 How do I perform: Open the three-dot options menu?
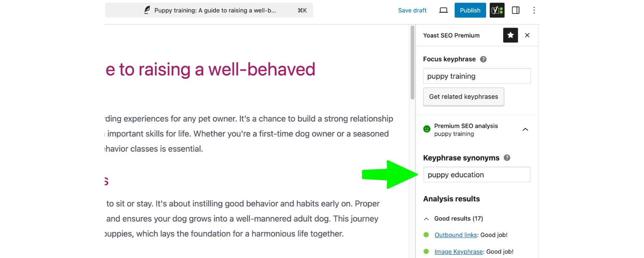tap(534, 10)
